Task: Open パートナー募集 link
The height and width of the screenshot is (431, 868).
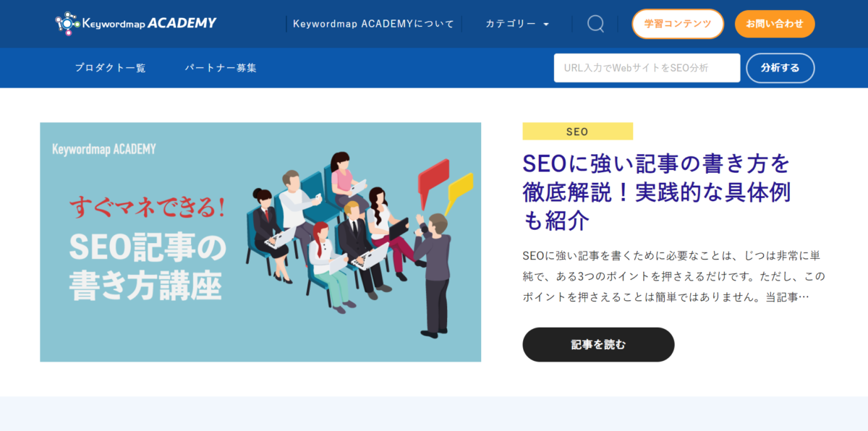Action: click(x=221, y=68)
